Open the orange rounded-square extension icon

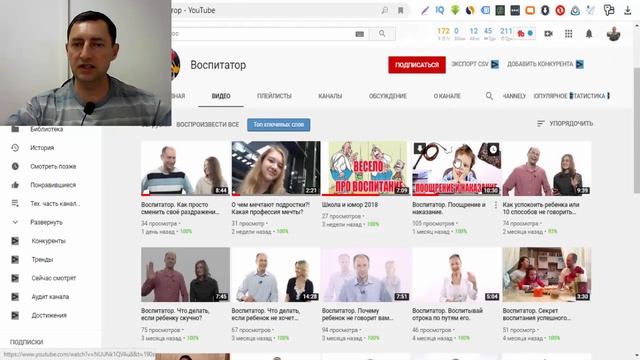pos(530,10)
